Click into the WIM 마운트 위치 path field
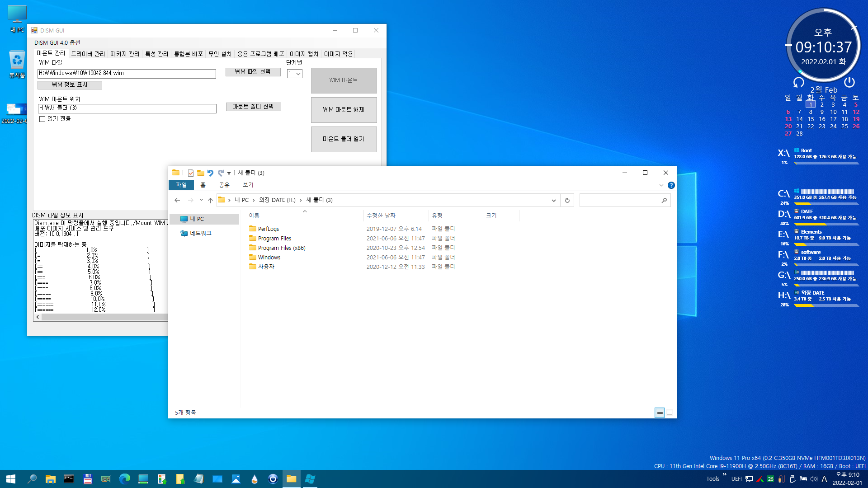This screenshot has width=868, height=488. coord(127,108)
